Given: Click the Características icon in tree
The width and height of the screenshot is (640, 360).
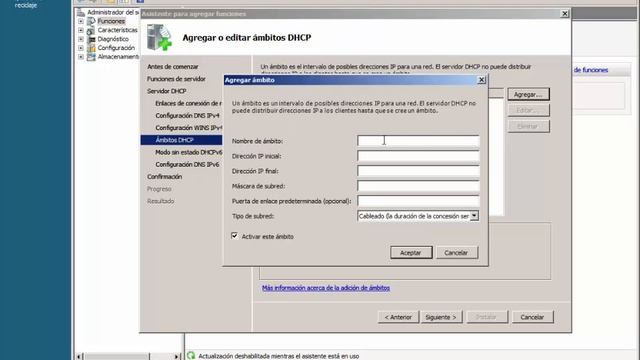Looking at the screenshot, I should (91, 30).
